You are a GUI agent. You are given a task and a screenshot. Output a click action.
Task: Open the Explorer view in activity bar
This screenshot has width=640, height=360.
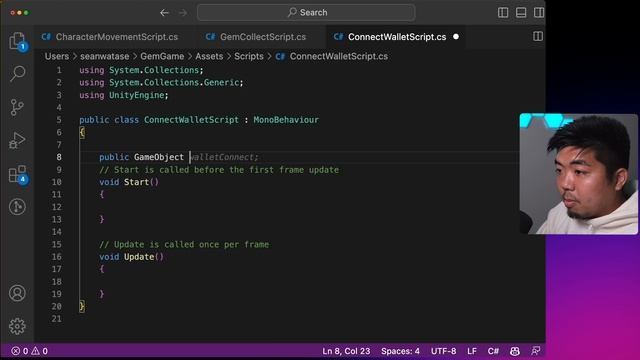(17, 41)
